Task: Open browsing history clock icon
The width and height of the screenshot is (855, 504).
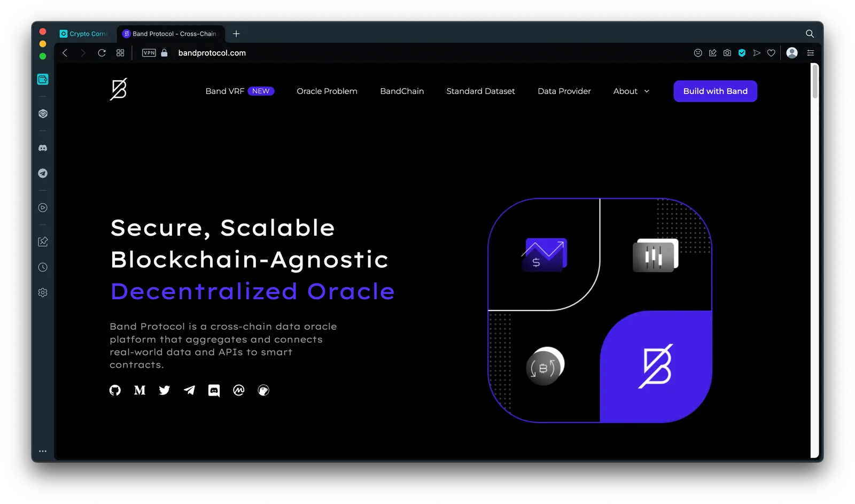Action: [x=43, y=267]
